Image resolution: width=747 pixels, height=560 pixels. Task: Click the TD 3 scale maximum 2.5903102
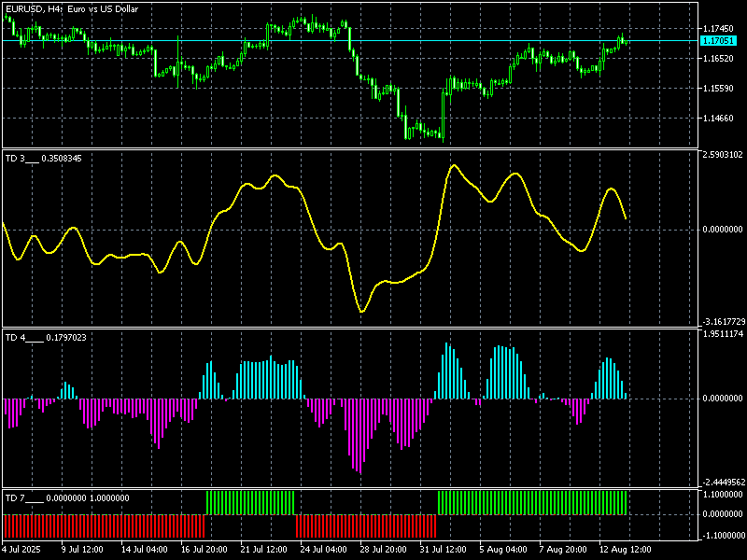(x=723, y=155)
